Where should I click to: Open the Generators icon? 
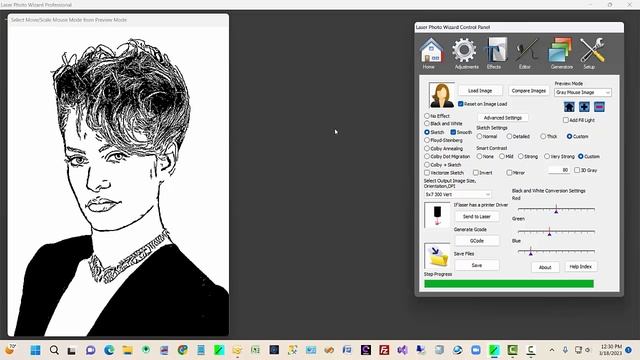pos(560,53)
